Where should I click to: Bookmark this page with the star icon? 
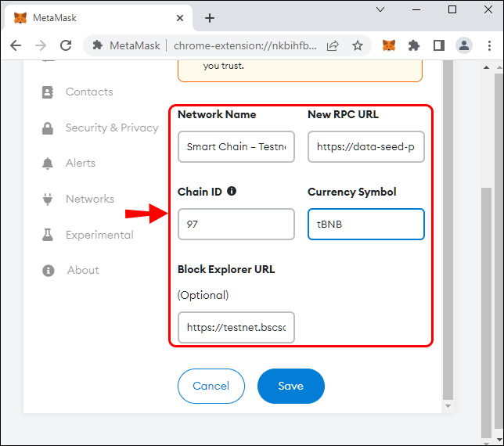tap(358, 45)
